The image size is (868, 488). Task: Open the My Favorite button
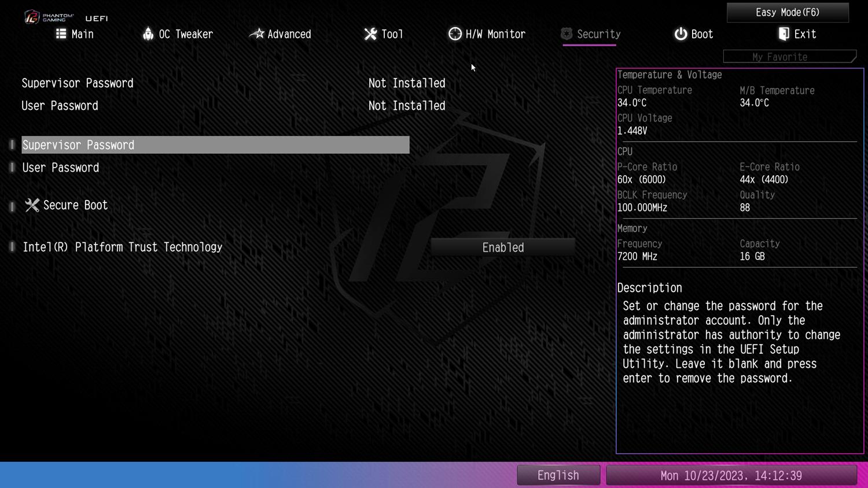[x=789, y=57]
